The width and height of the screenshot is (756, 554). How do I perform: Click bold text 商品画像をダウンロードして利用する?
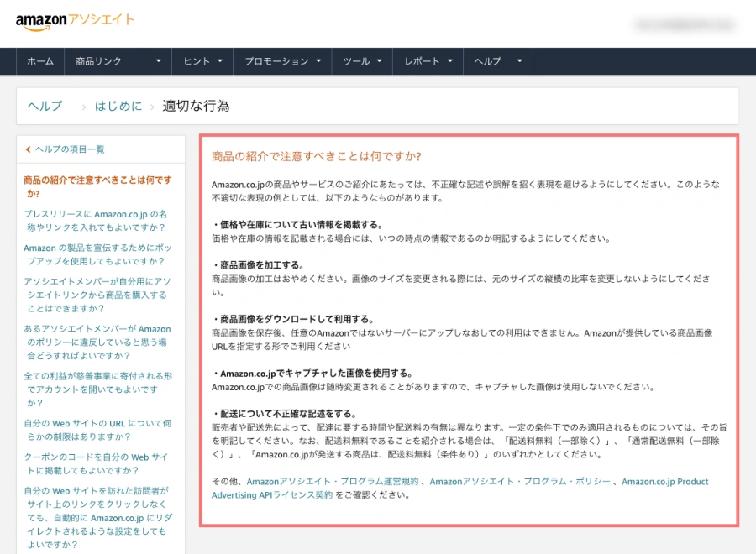coord(297,319)
